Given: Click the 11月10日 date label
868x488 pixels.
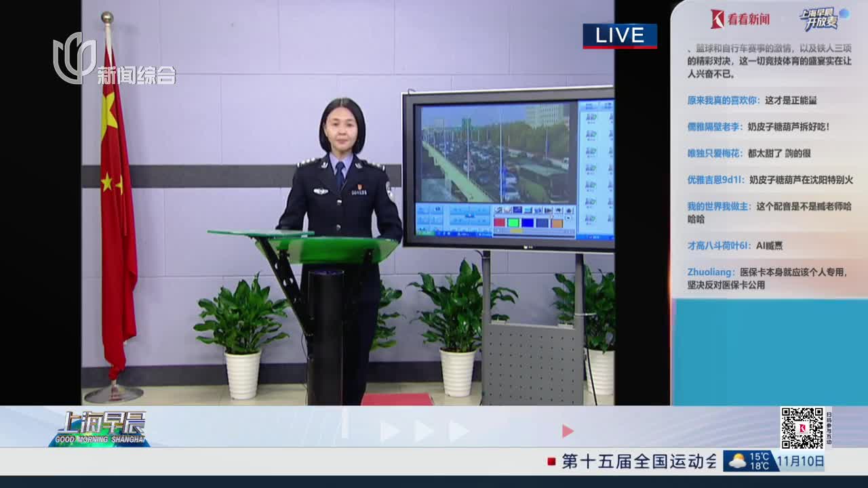Looking at the screenshot, I should pyautogui.click(x=800, y=462).
